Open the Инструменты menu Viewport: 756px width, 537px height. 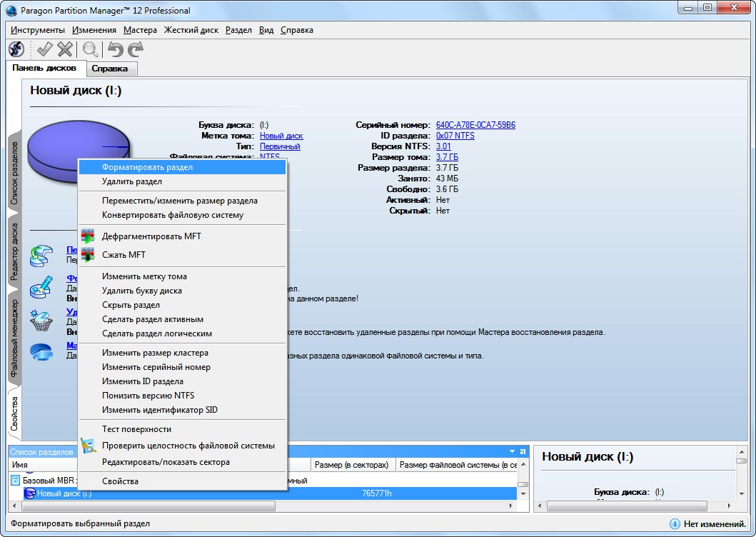click(38, 30)
